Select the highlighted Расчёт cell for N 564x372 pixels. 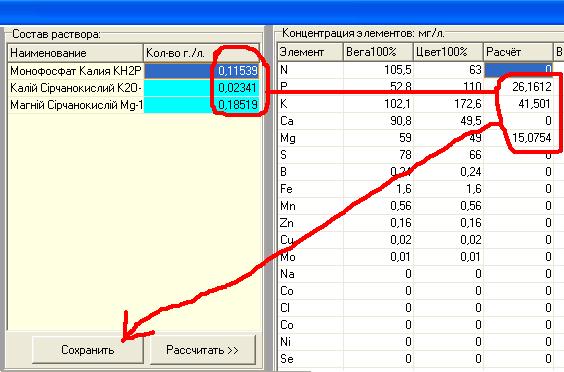518,69
